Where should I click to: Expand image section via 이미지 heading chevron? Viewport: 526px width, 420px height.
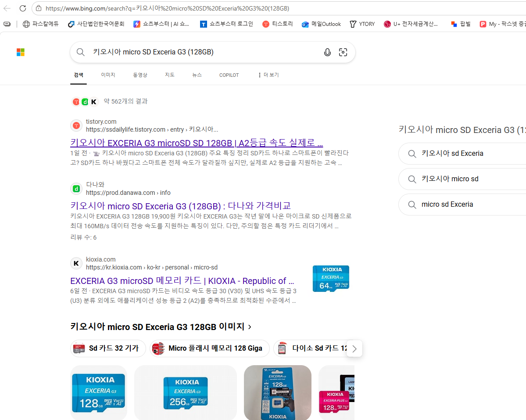click(250, 327)
